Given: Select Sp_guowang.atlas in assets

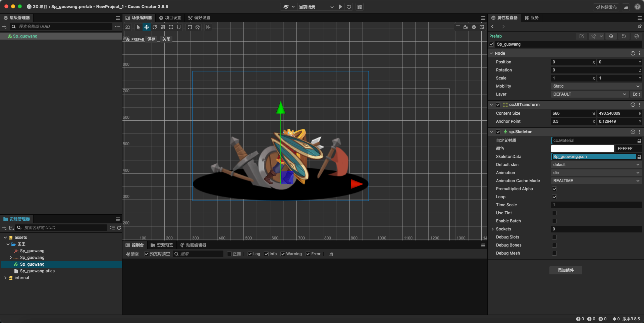Looking at the screenshot, I should [x=37, y=271].
